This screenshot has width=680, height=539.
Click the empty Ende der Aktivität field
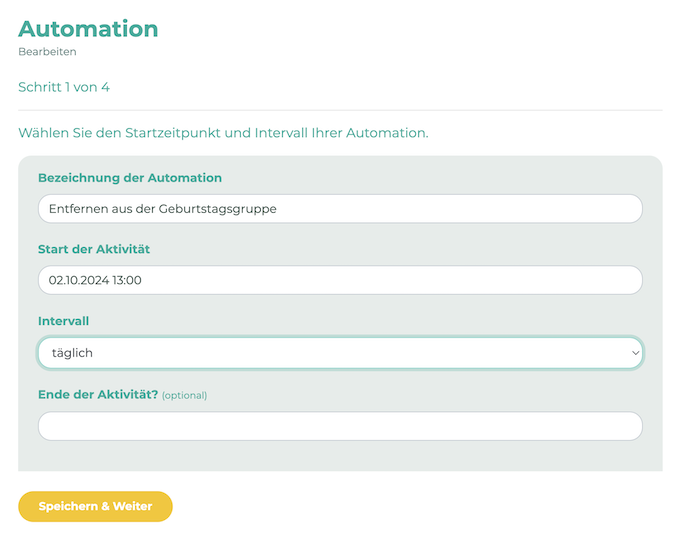pyautogui.click(x=340, y=426)
